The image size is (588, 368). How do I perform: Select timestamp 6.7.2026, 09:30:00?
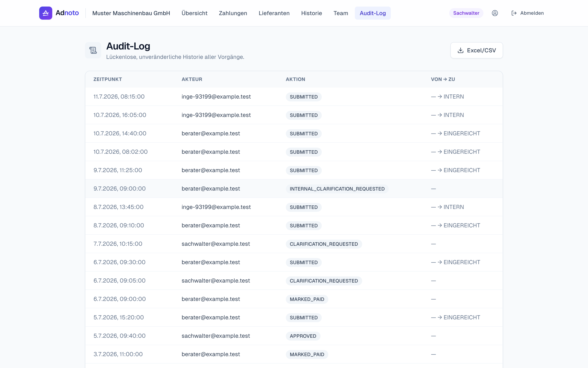pyautogui.click(x=120, y=262)
